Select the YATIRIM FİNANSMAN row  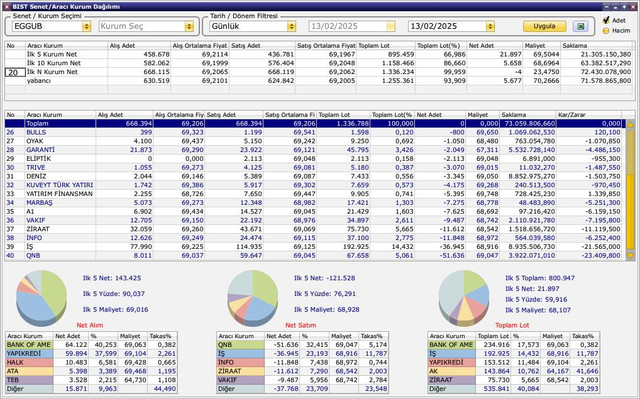point(314,194)
